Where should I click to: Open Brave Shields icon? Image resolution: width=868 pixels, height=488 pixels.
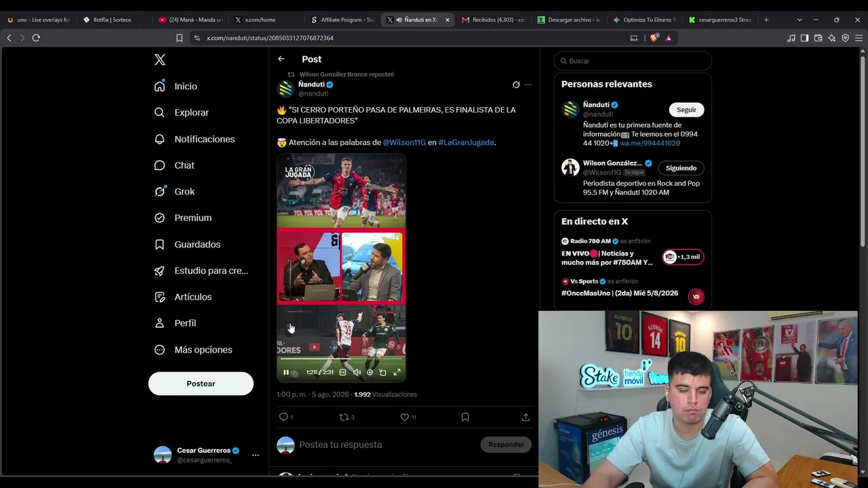(x=654, y=38)
